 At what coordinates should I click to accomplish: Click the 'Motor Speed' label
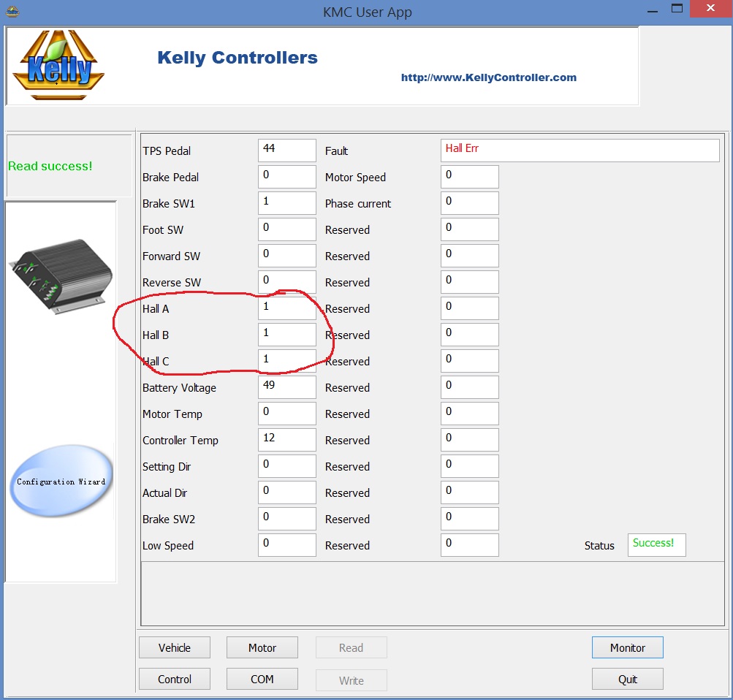pyautogui.click(x=355, y=178)
